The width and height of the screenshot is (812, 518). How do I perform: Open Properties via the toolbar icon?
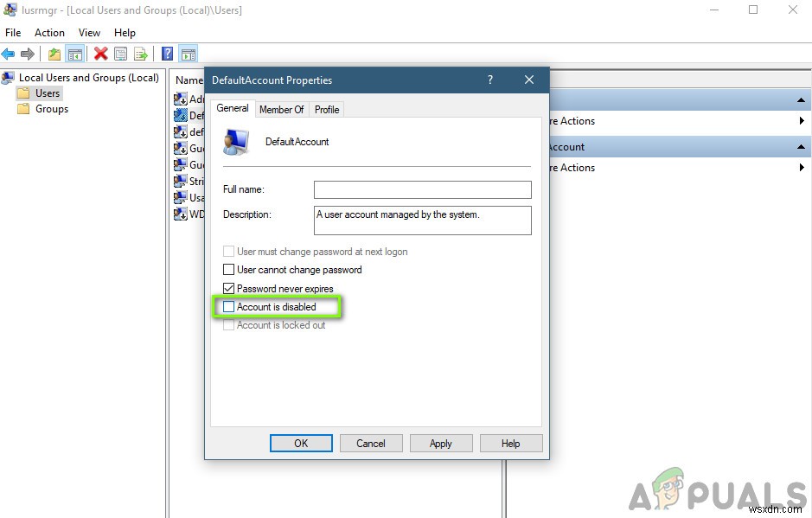pos(121,54)
